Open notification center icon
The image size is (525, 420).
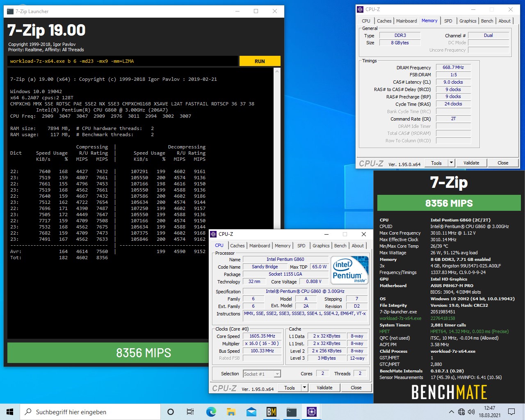click(x=511, y=412)
